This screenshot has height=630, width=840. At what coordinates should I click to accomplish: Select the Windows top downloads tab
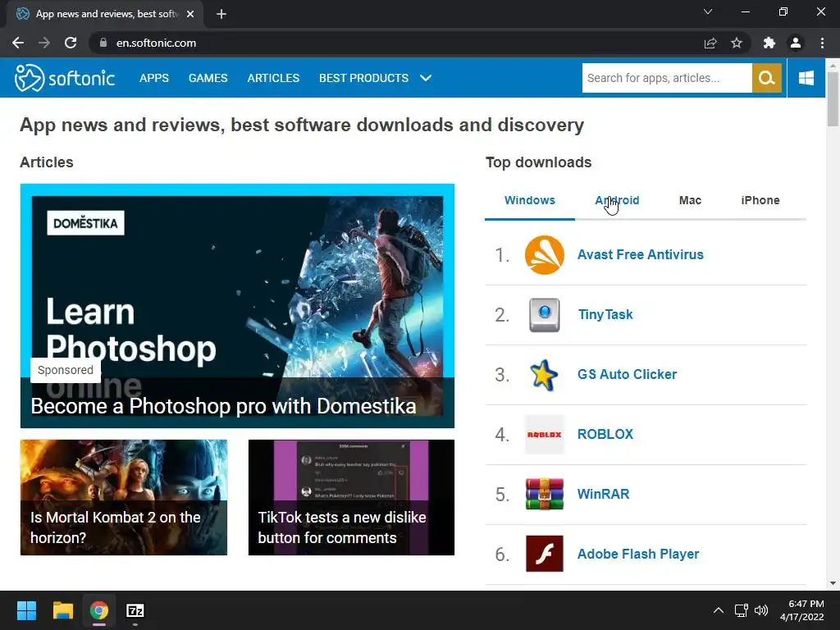(530, 200)
